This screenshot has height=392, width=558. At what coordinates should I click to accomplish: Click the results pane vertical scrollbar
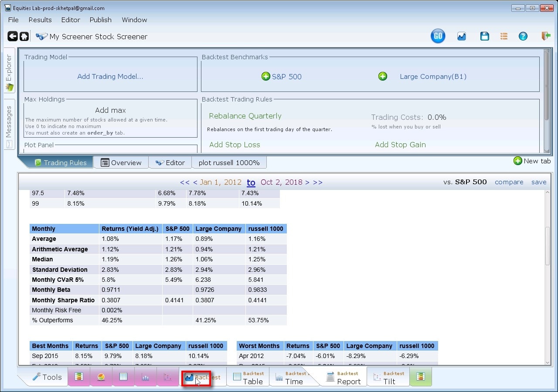tap(548, 246)
